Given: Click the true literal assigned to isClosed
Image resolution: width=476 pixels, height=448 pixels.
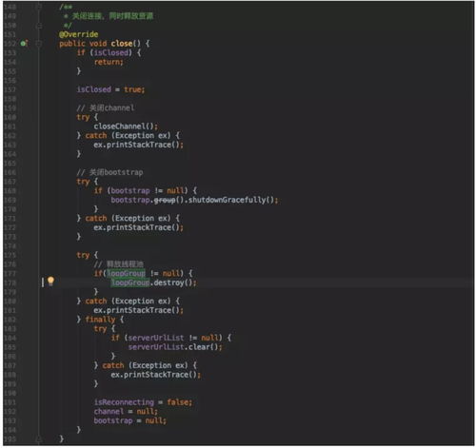Looking at the screenshot, I should (x=132, y=89).
